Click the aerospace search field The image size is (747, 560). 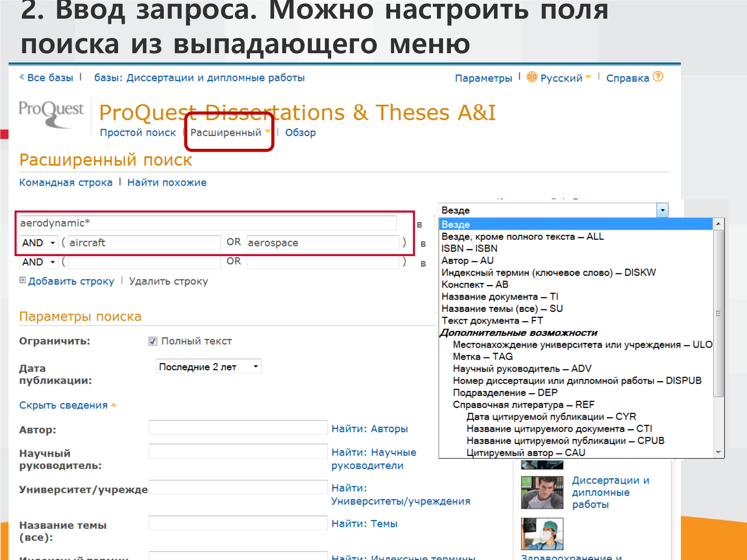[323, 243]
